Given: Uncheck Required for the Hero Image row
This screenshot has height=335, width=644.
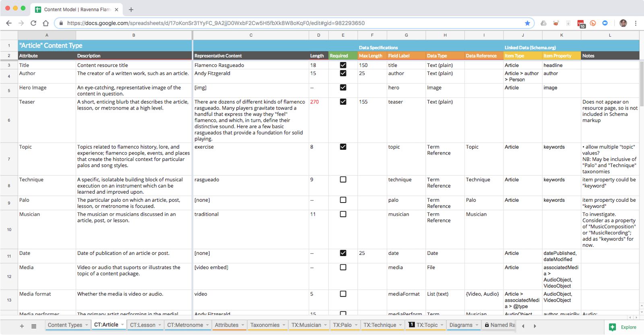Looking at the screenshot, I should click(x=343, y=87).
